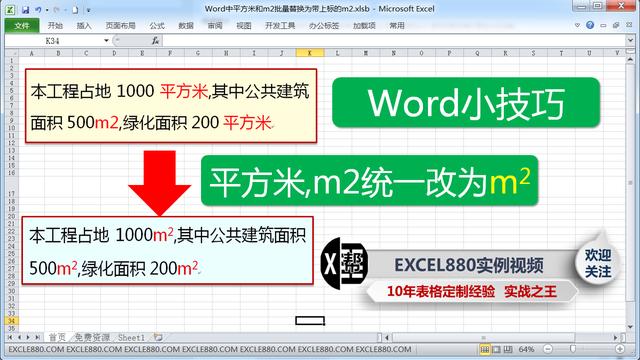
Task: Click the upper text box with 平方米
Action: click(171, 106)
